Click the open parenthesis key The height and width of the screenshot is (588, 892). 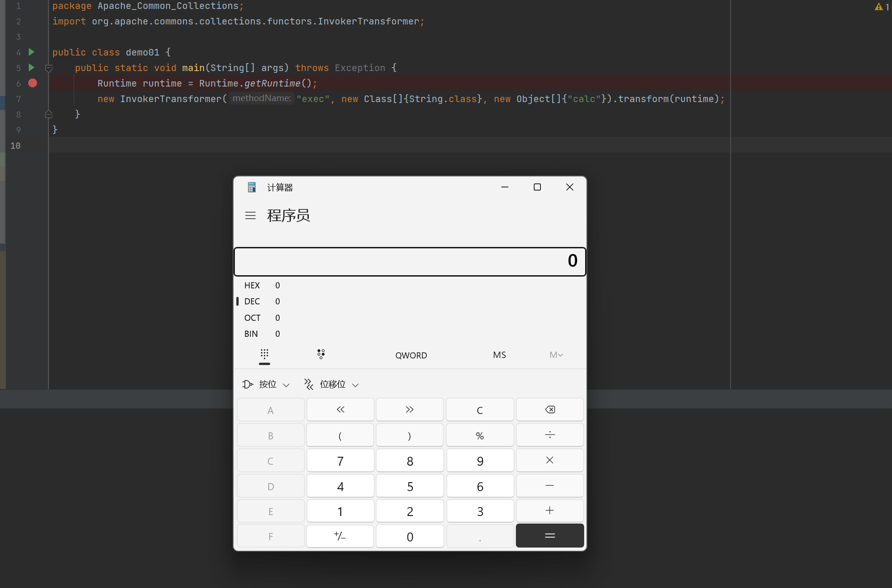point(340,435)
